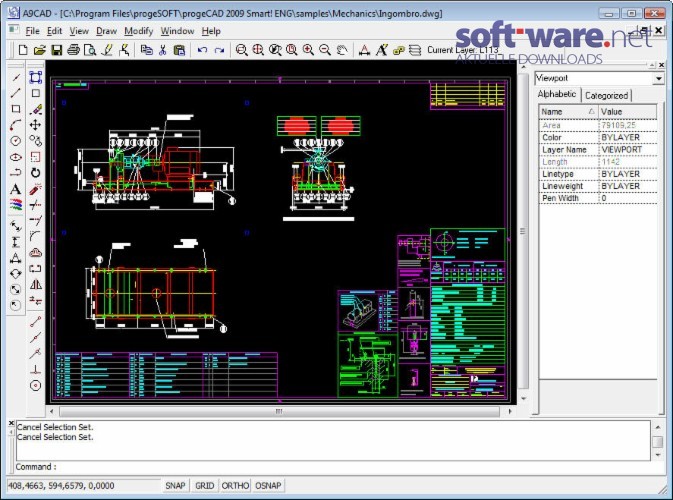Click the Linetype property row

tap(598, 174)
